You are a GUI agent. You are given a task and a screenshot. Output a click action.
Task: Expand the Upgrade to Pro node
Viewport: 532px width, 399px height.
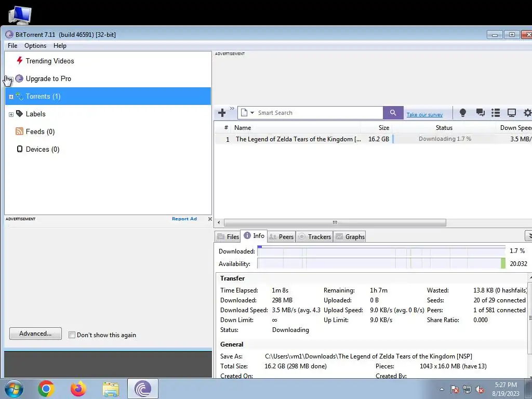point(11,79)
